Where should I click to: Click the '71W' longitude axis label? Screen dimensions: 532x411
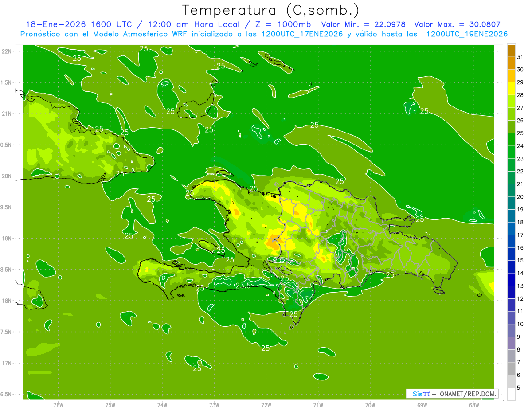[x=318, y=405]
